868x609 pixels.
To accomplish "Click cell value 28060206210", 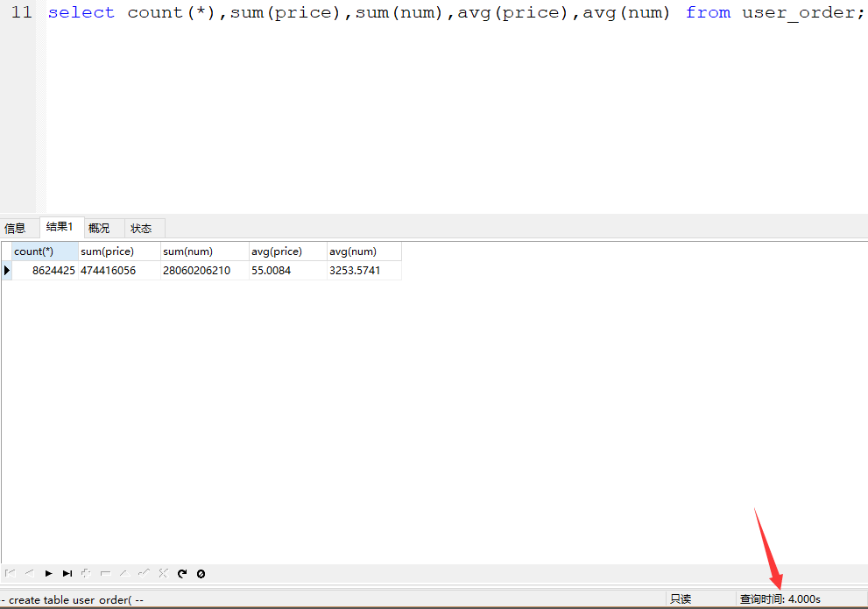I will click(205, 270).
